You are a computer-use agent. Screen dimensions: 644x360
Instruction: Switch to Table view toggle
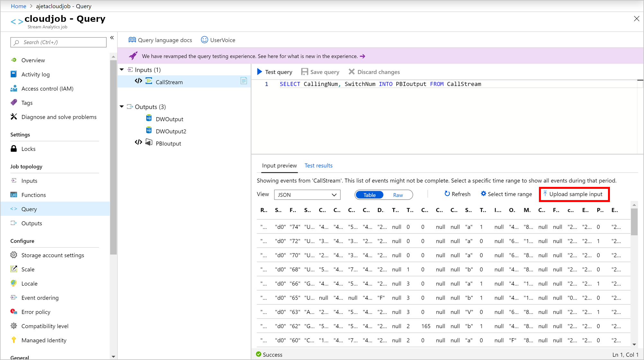point(369,195)
